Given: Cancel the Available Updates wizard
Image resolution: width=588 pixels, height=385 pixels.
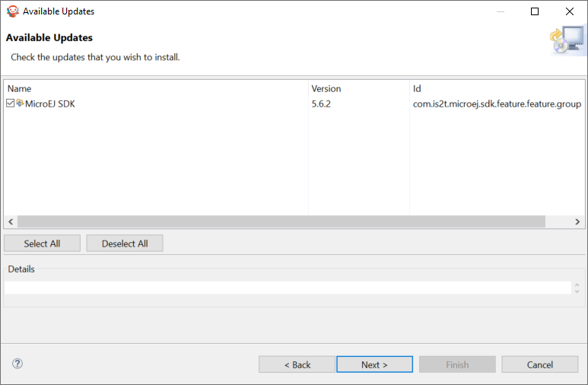Looking at the screenshot, I should point(539,364).
